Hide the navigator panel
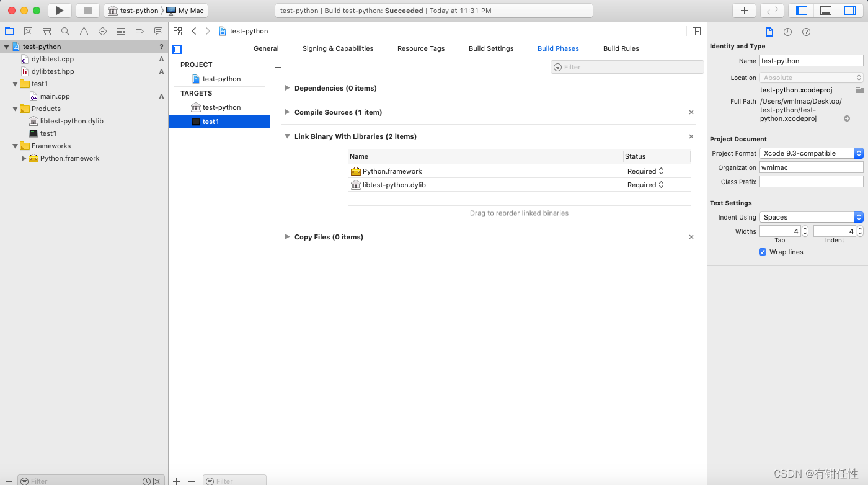The height and width of the screenshot is (485, 868). click(802, 11)
